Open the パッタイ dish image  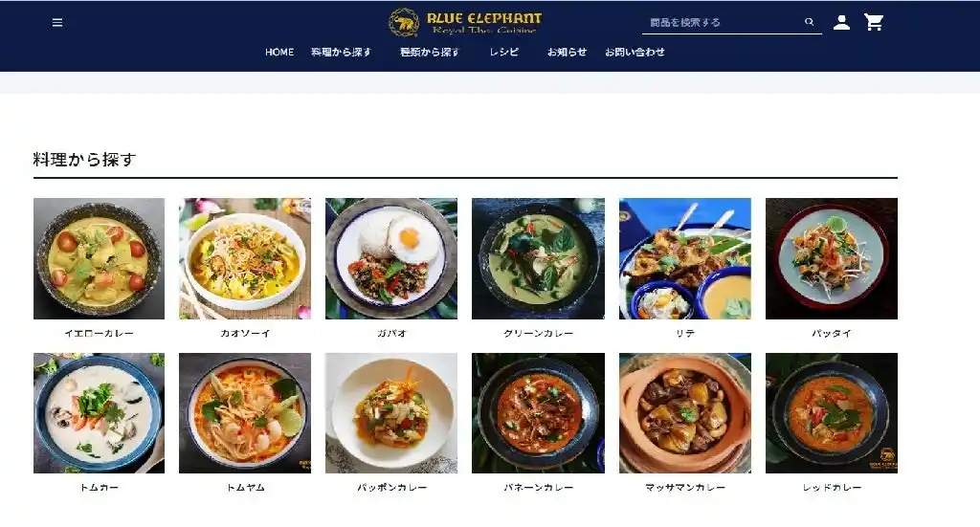pos(832,258)
